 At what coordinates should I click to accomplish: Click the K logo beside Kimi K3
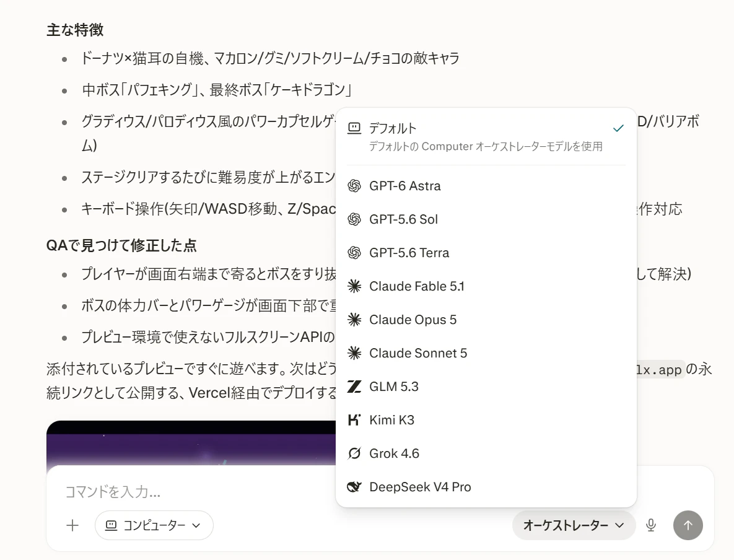pos(354,420)
